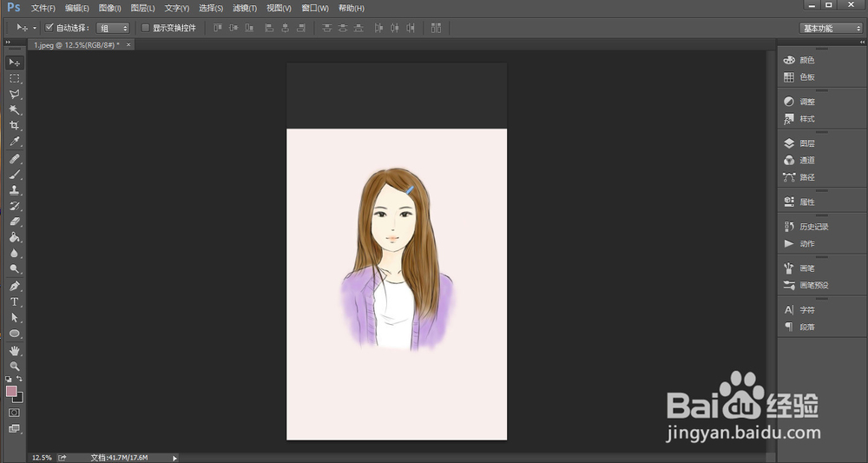The image size is (868, 463).
Task: Enable the 显示变换控件 checkbox
Action: 145,28
